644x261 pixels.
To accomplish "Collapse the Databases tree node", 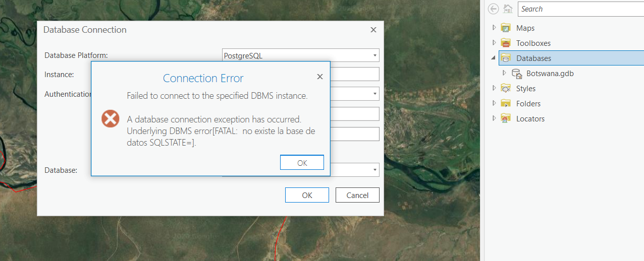I will [x=494, y=58].
